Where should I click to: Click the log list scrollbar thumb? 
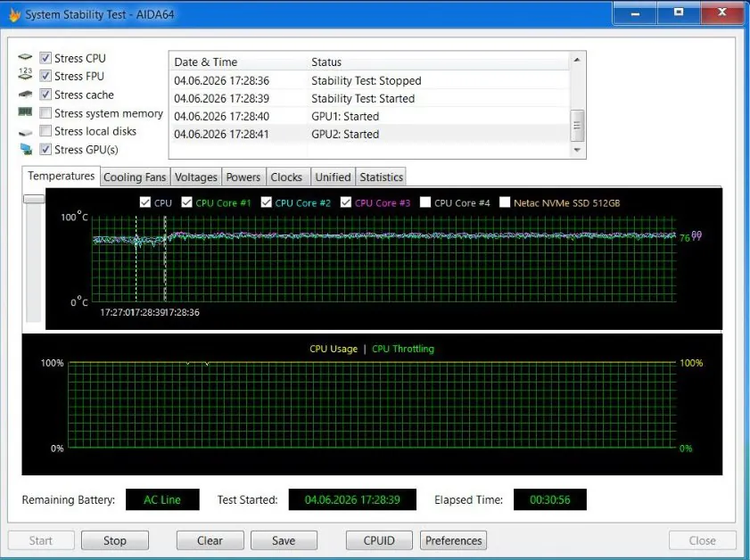(577, 126)
